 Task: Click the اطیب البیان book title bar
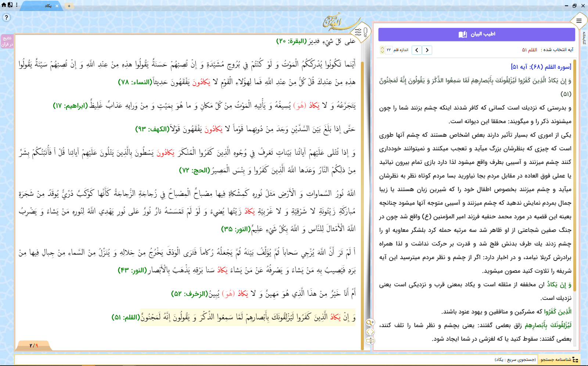click(477, 34)
